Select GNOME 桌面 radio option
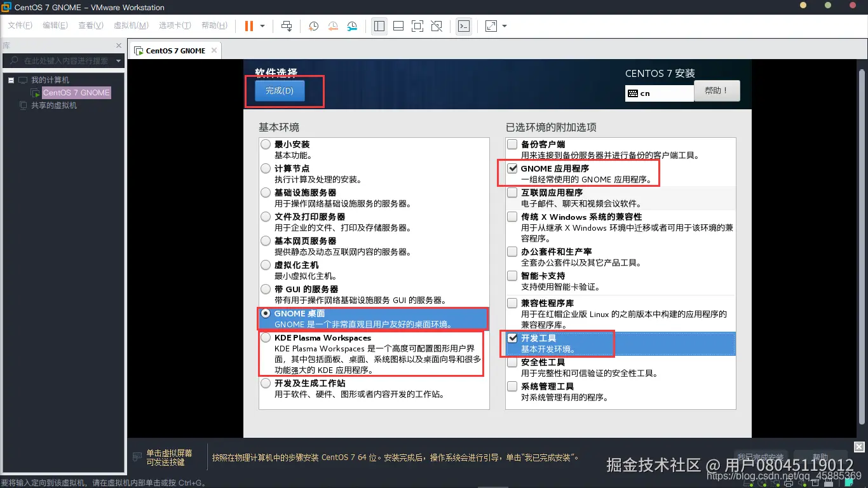Viewport: 868px width, 488px height. (266, 313)
